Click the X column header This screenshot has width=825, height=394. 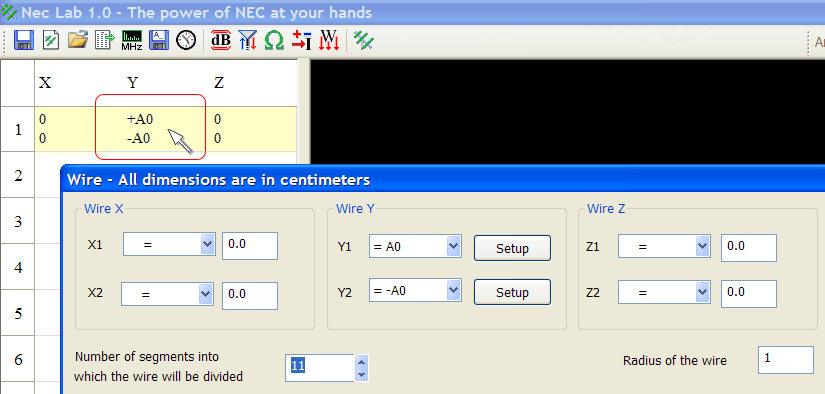click(x=45, y=83)
